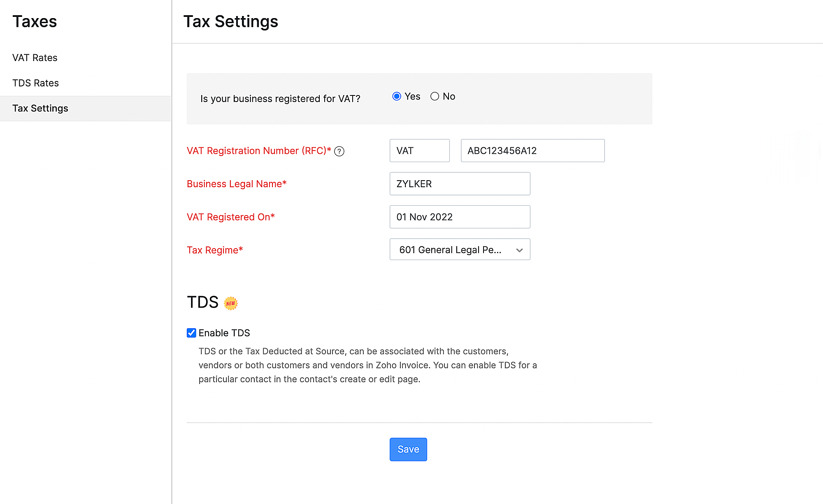Expand the 601 General Legal Person selector
Image resolution: width=823 pixels, height=504 pixels.
tap(460, 249)
